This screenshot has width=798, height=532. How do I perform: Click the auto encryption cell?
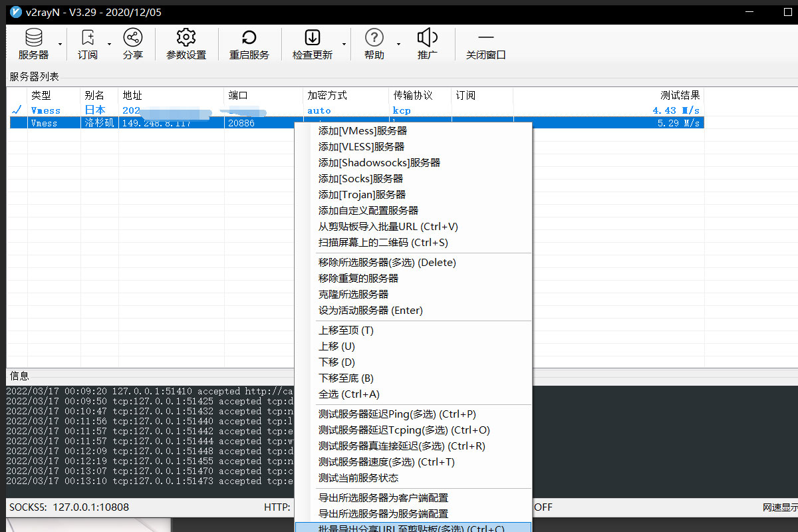coord(319,110)
